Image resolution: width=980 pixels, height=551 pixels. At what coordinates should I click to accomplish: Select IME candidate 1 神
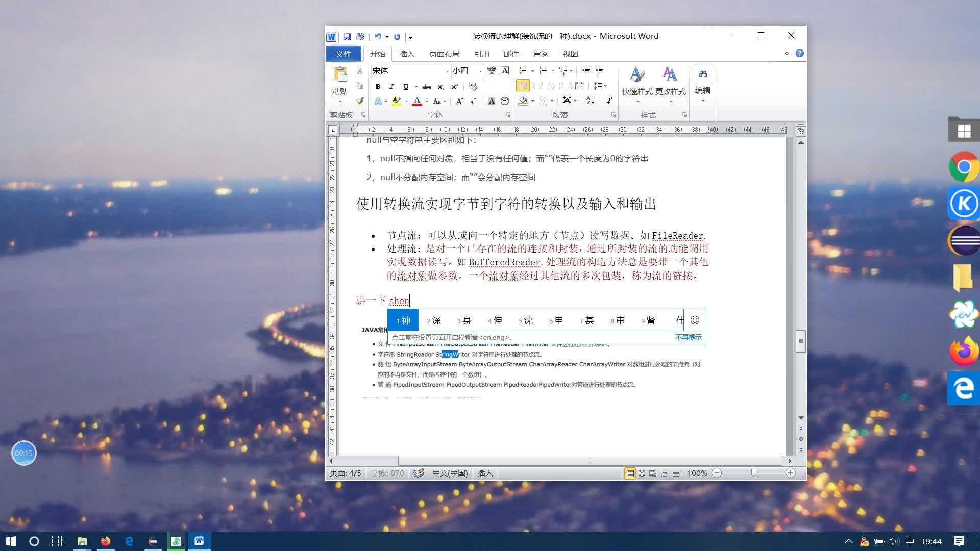tap(403, 320)
